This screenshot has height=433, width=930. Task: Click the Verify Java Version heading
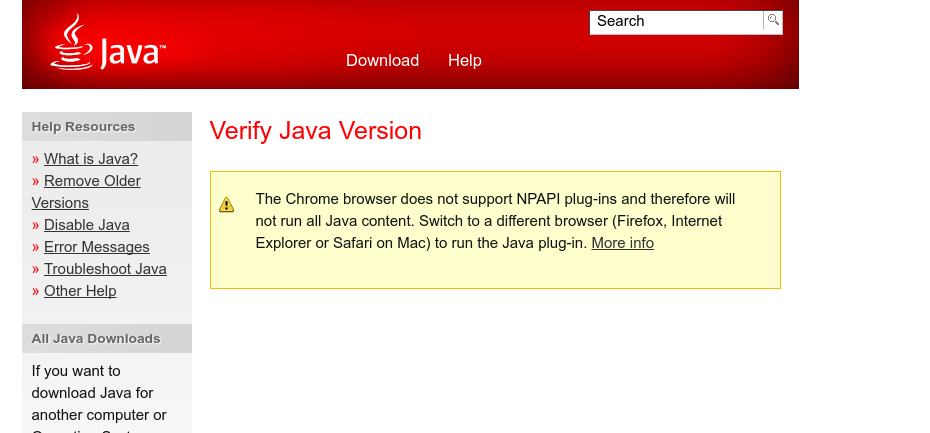315,131
